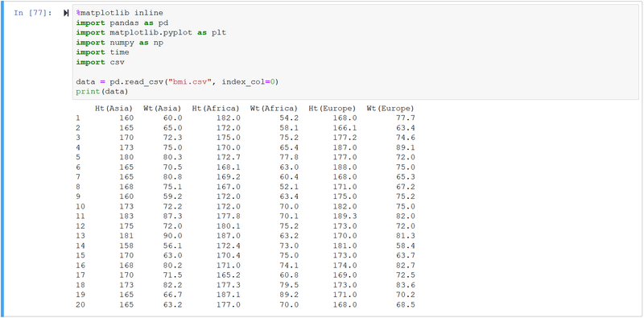Click the value 187.1 in Ht(Africa)

228,295
